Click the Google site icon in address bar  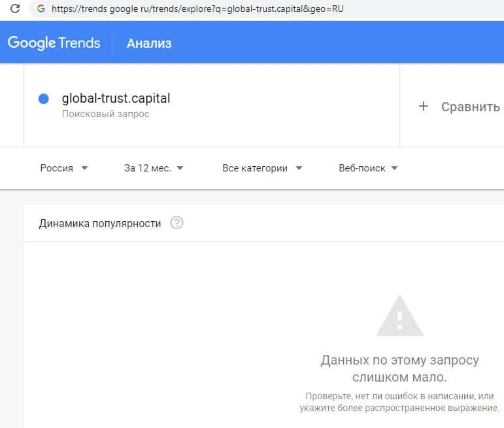[x=41, y=9]
